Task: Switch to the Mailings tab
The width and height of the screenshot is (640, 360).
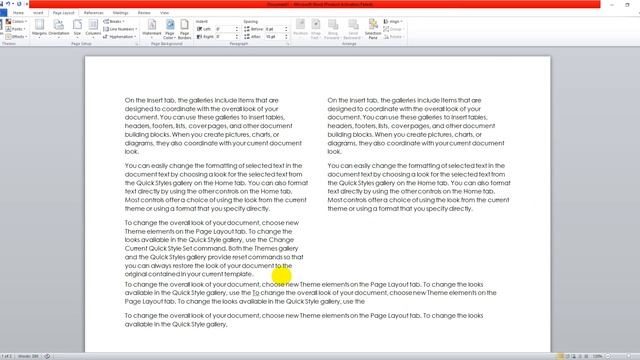Action: tap(120, 13)
